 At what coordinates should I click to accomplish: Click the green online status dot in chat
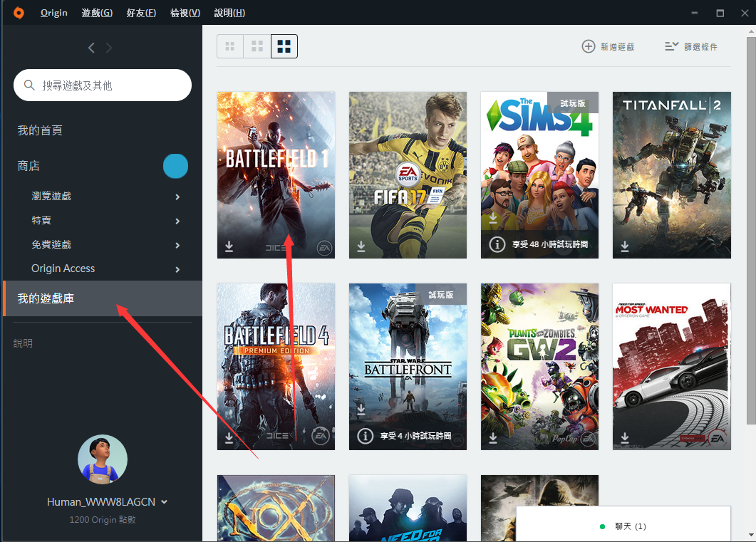(602, 526)
